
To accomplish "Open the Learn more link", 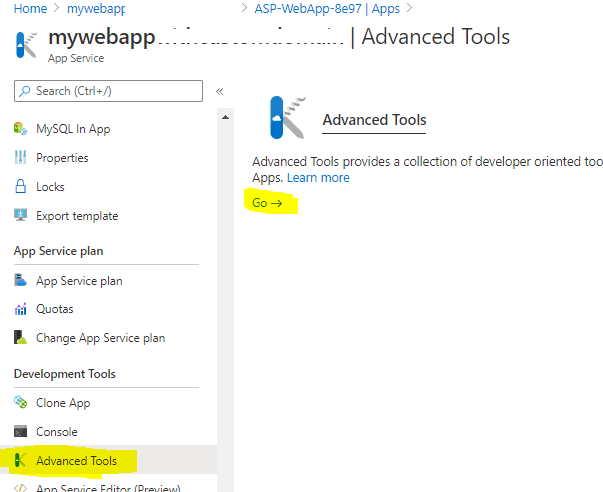I will point(318,177).
